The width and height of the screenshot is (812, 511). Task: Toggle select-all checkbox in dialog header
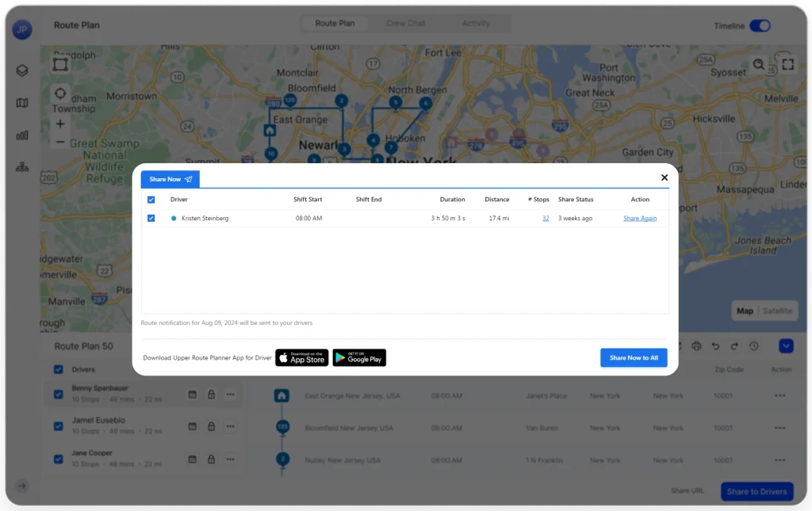pos(151,200)
